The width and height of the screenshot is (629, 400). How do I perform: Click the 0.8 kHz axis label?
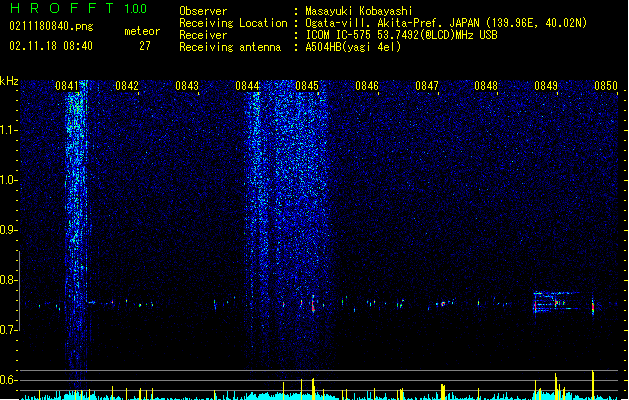tap(9, 280)
